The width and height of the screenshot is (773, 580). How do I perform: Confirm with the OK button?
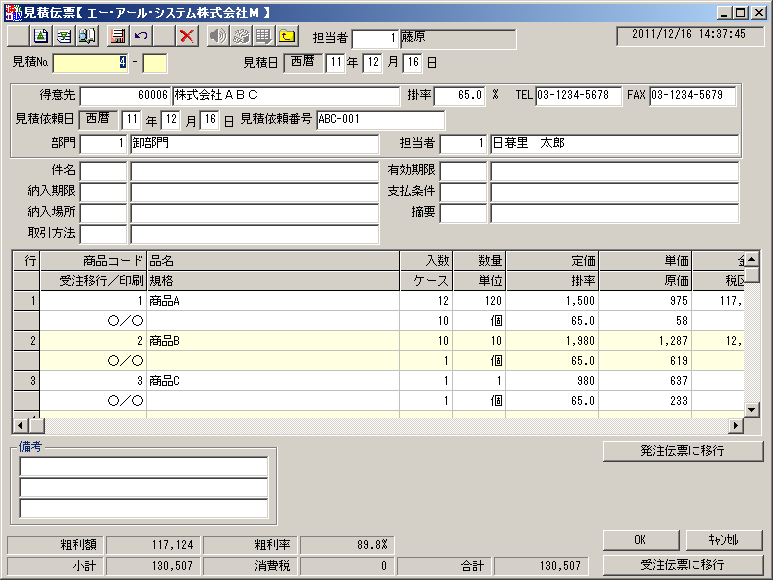(641, 540)
